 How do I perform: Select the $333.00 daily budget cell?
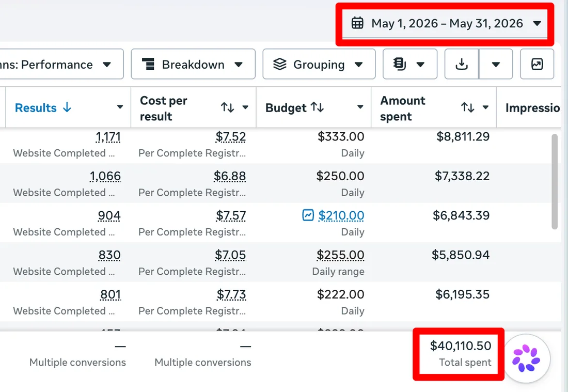point(341,137)
